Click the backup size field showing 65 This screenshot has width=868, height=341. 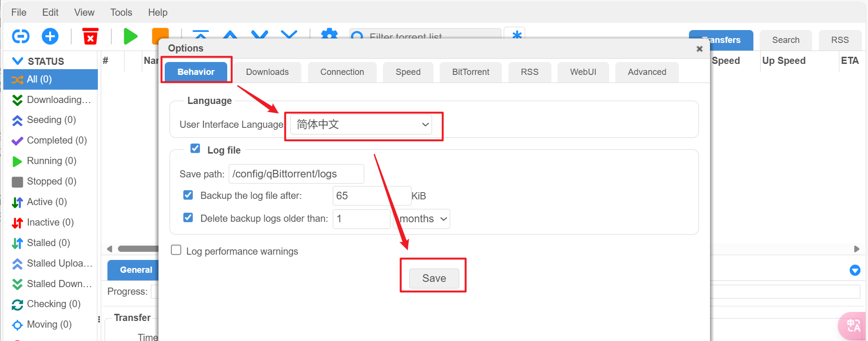[372, 196]
